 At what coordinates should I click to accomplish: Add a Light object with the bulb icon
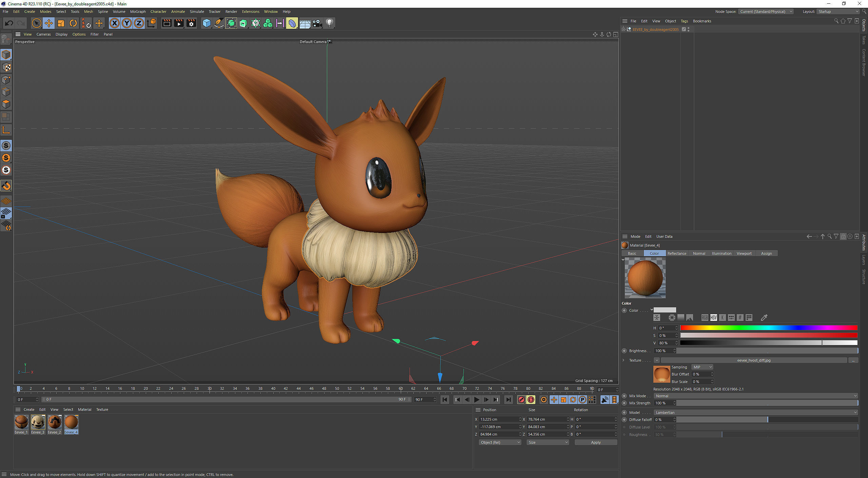pyautogui.click(x=330, y=23)
